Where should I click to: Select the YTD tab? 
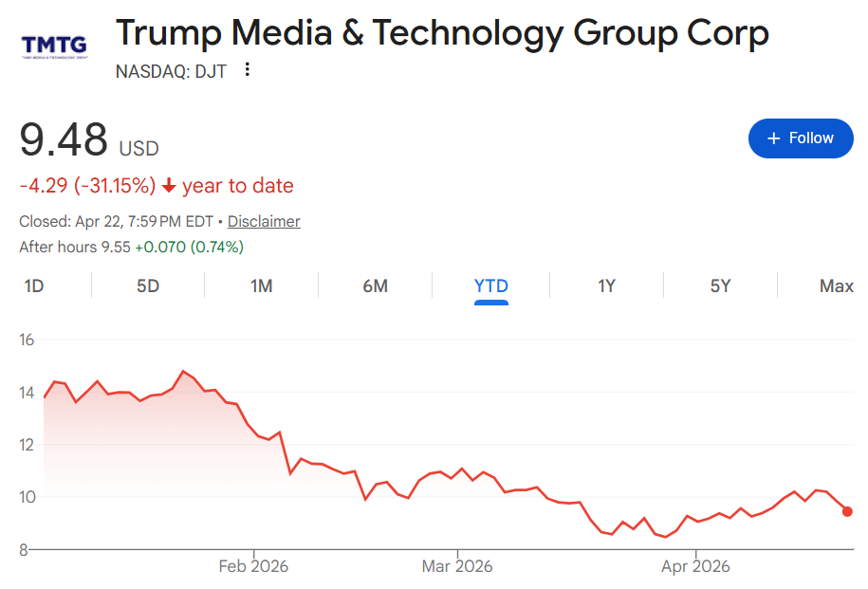tap(491, 285)
